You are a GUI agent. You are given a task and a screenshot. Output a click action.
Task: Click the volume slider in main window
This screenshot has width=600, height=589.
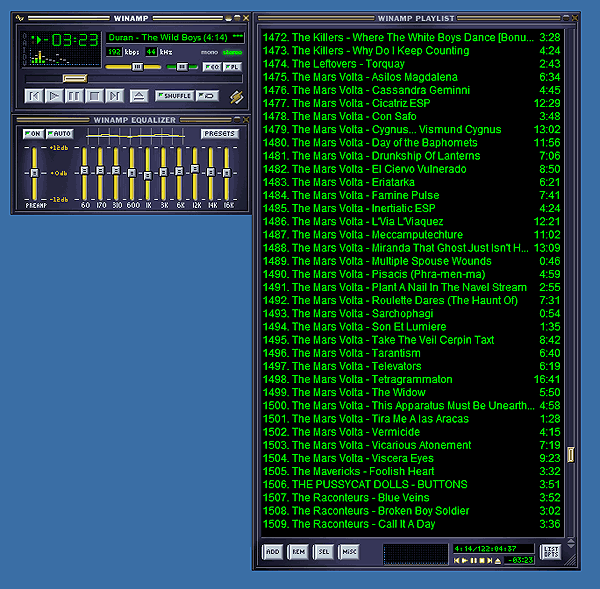[133, 67]
